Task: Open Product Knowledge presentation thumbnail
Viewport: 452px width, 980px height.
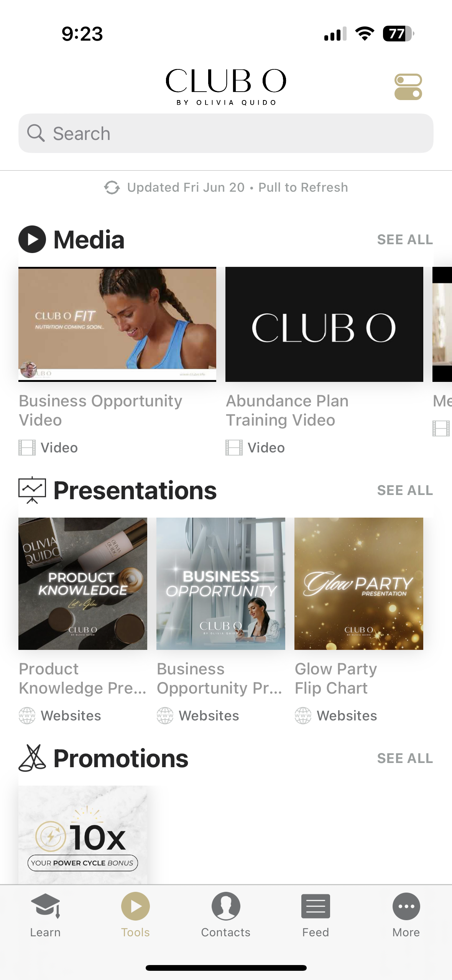Action: 83,584
